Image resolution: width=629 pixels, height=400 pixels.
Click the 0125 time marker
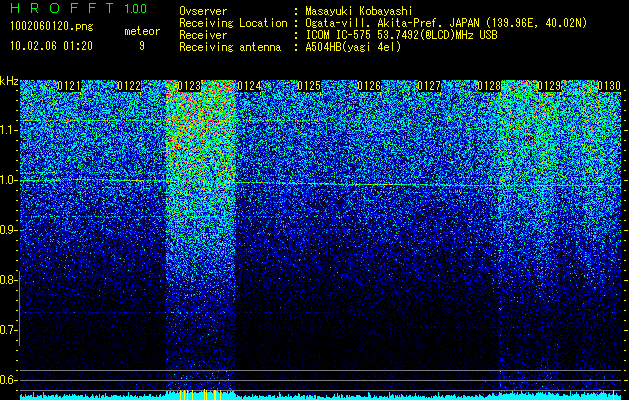point(309,86)
